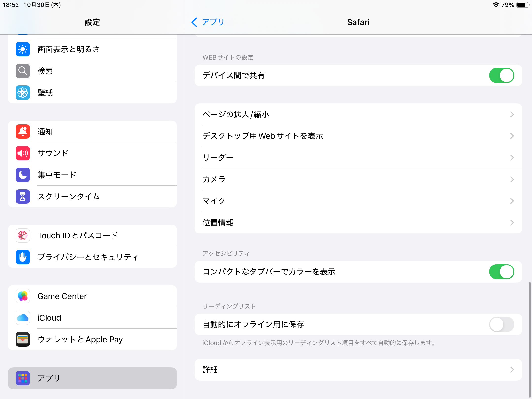Tap the Touch ID fingerprint icon
532x399 pixels.
point(23,235)
